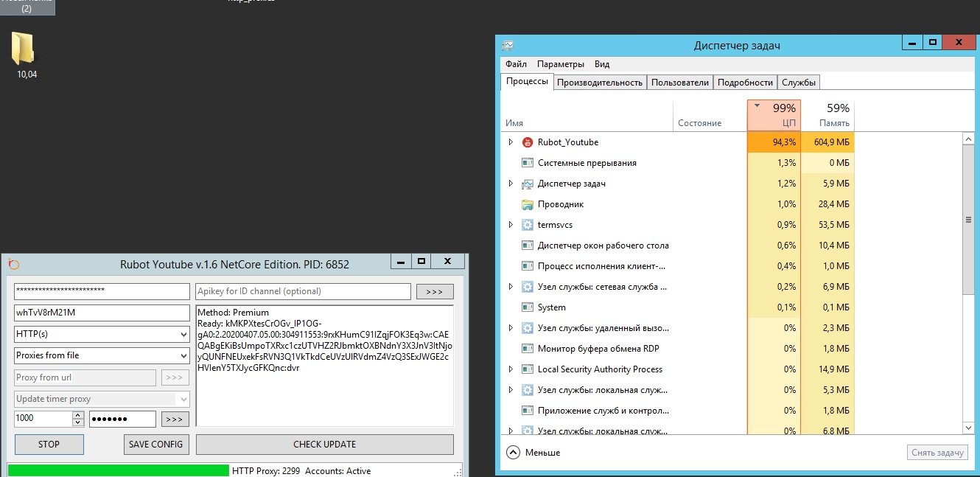Expand the Rubot_Youtube process tree

click(511, 142)
